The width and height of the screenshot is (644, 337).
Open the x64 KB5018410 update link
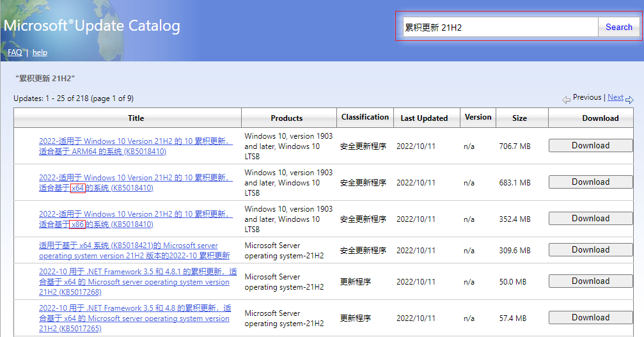pos(136,183)
